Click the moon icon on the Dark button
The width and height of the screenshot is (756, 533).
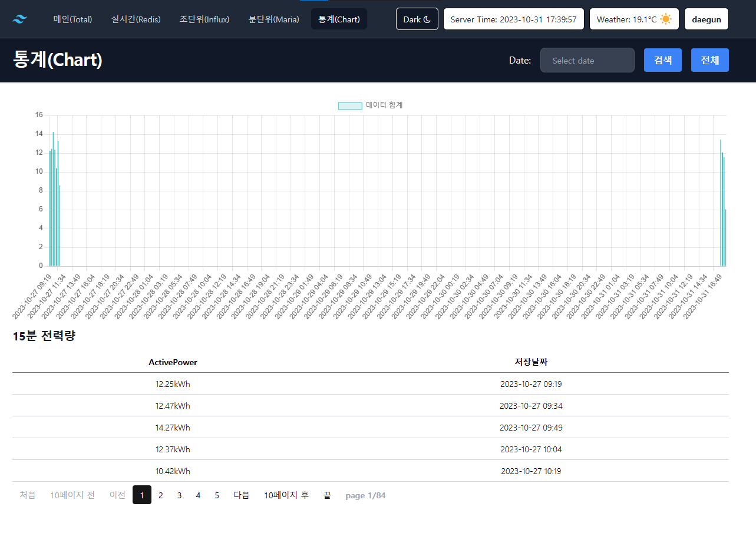tap(428, 18)
